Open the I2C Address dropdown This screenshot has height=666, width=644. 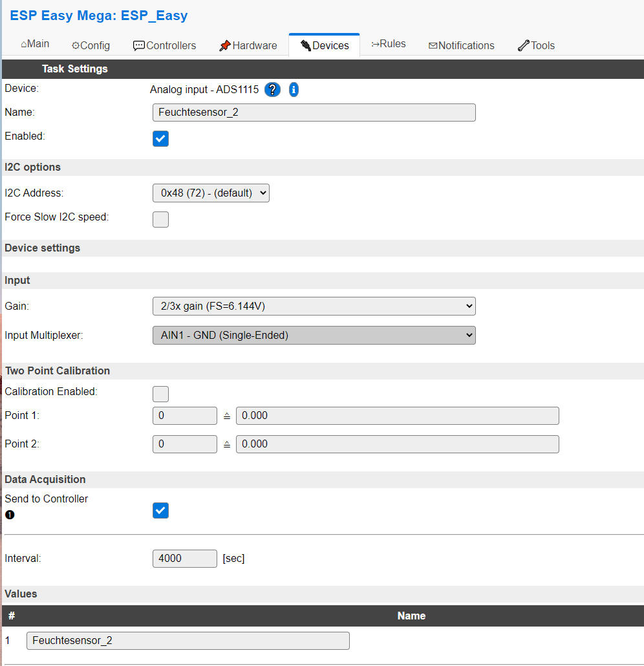coord(211,193)
